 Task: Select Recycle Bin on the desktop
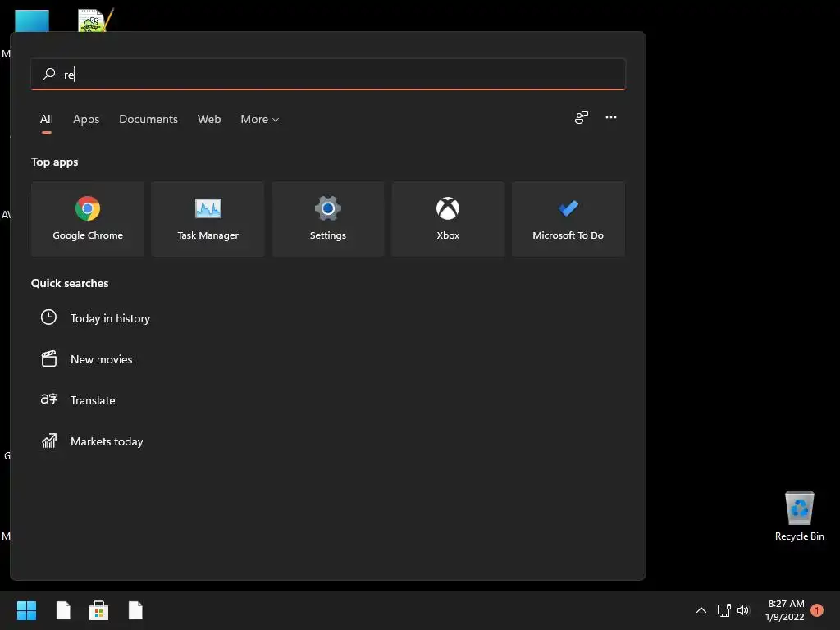(799, 516)
